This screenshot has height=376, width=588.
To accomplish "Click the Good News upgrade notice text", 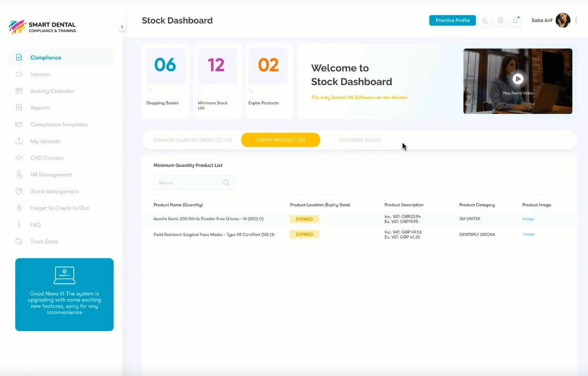I will tap(64, 303).
